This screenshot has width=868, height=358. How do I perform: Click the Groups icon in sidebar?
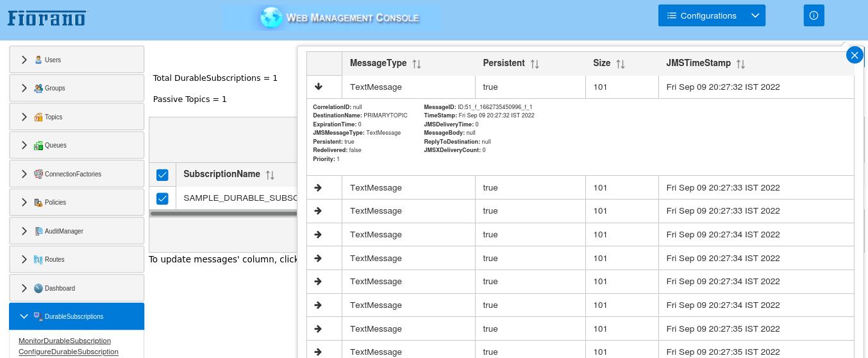coord(38,88)
